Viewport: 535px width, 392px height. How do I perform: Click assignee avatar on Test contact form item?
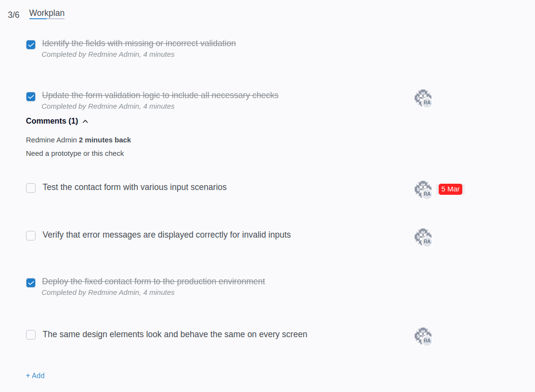[x=423, y=190]
